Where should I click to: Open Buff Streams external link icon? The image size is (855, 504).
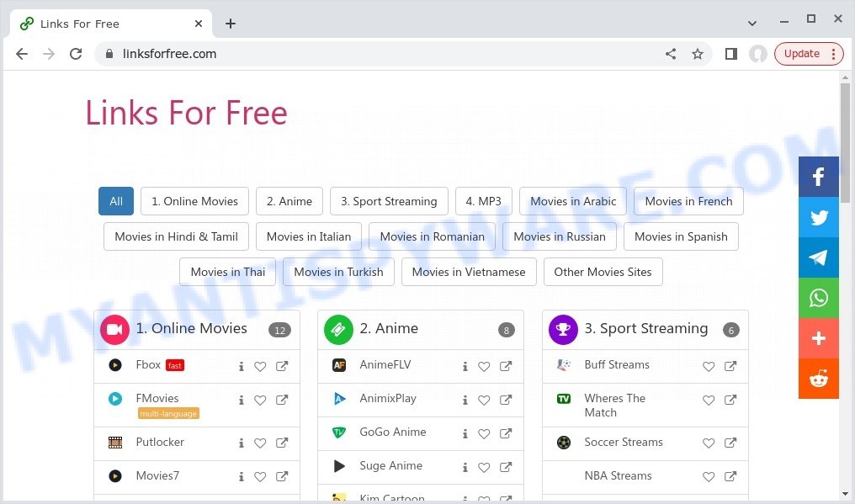(730, 366)
